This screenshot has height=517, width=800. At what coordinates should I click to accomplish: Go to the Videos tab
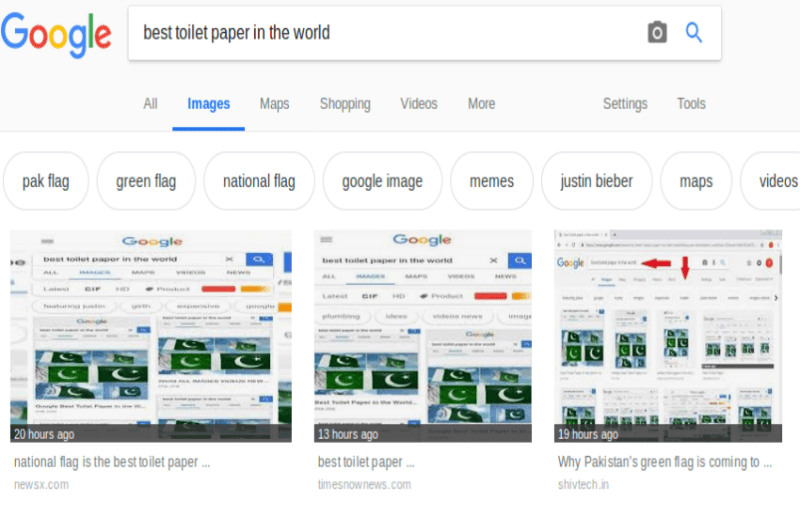419,104
